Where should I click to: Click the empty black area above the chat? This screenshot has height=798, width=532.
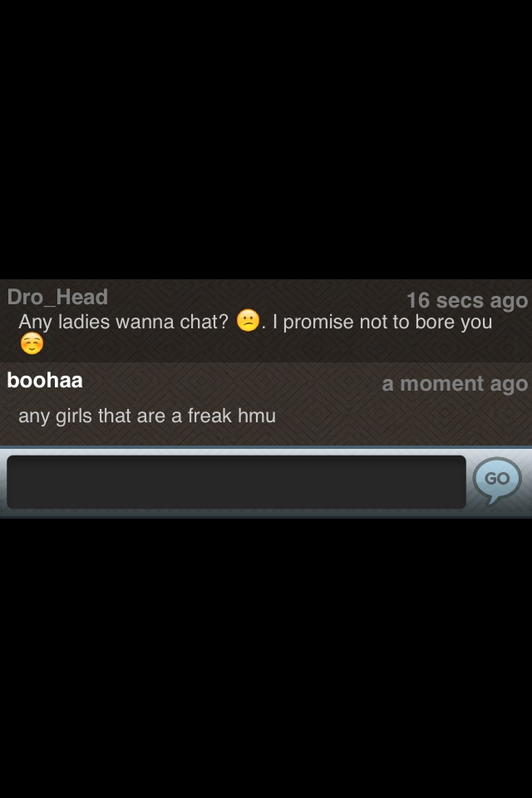266,137
